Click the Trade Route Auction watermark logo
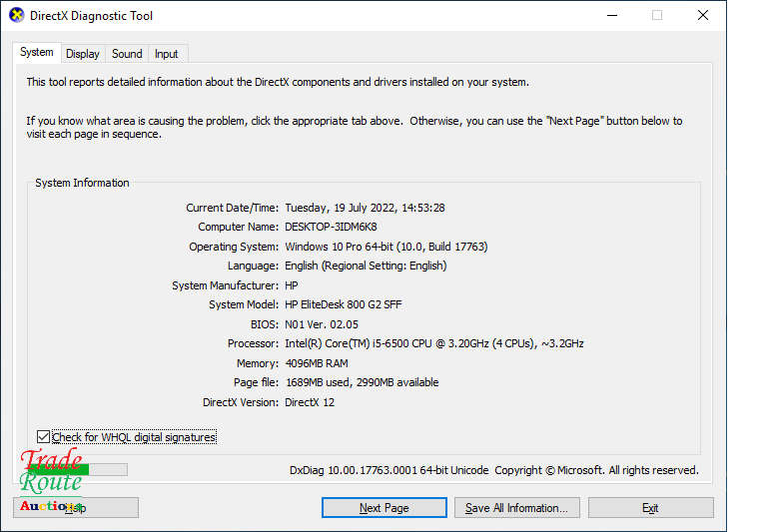This screenshot has width=767, height=532. (52, 481)
